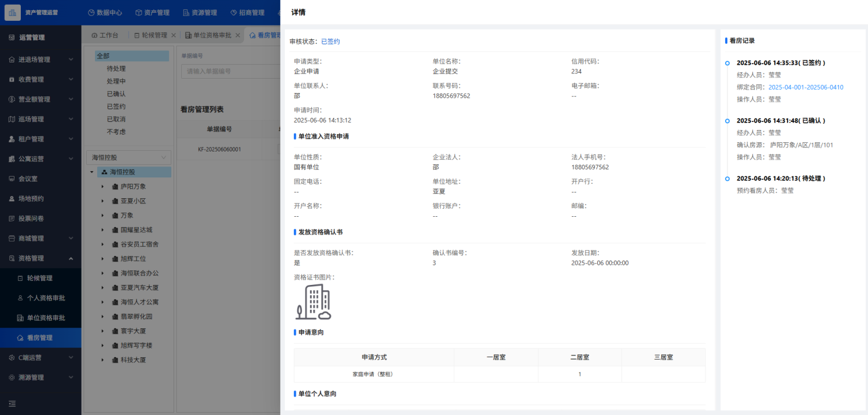Select the 已确认 status filter

coord(116,94)
